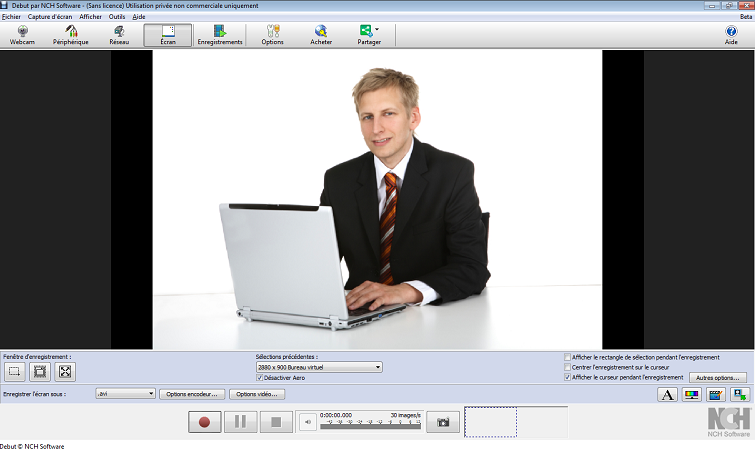Select the Périphérique capture source
Screen dimensions: 755x451
coord(71,35)
